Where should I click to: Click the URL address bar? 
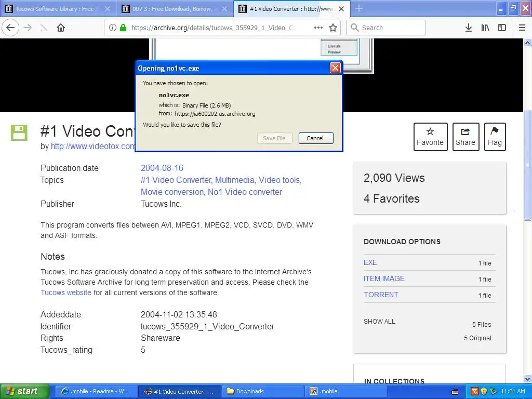click(222, 28)
